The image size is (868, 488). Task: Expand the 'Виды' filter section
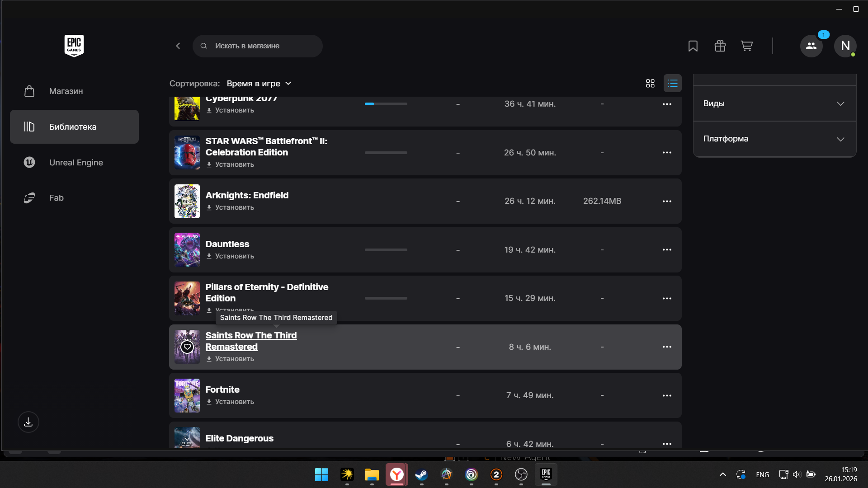click(774, 103)
